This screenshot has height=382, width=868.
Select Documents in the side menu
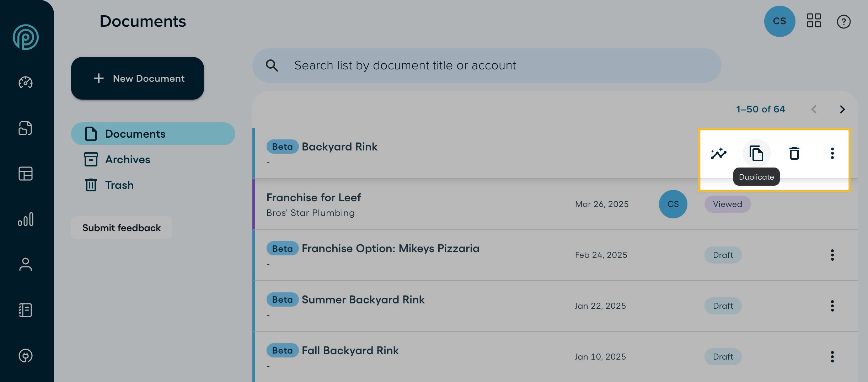[153, 134]
